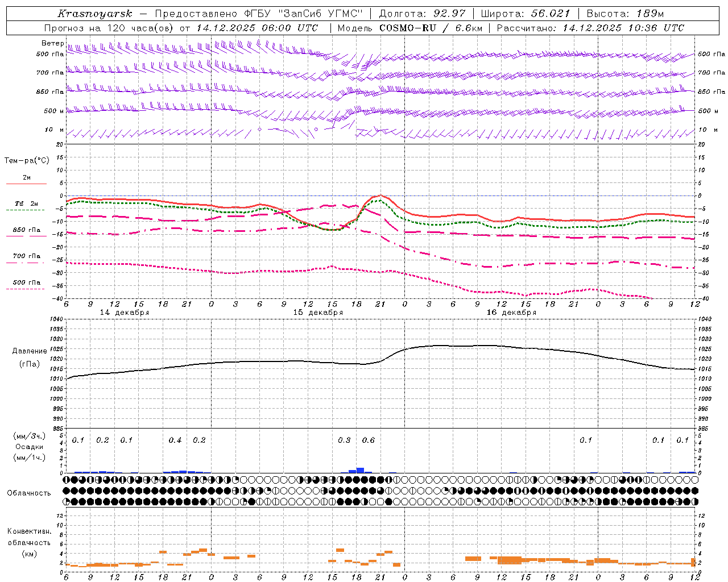
Task: Click the "Td 2м" dew point legend
Action: point(27,203)
